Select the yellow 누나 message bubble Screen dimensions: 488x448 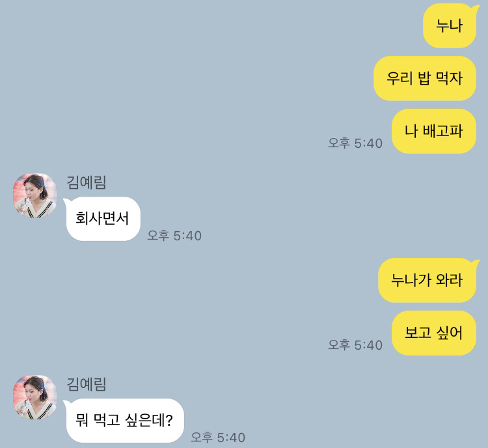pos(450,26)
